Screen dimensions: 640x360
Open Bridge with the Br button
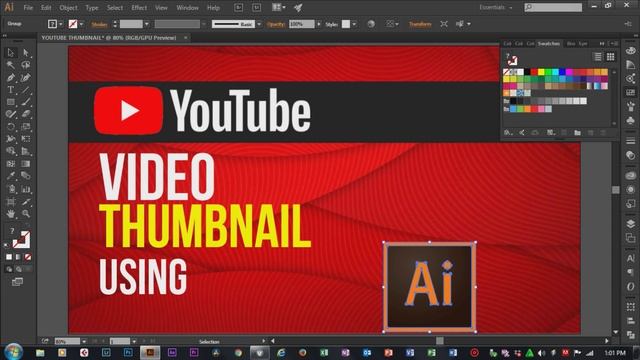pos(239,7)
